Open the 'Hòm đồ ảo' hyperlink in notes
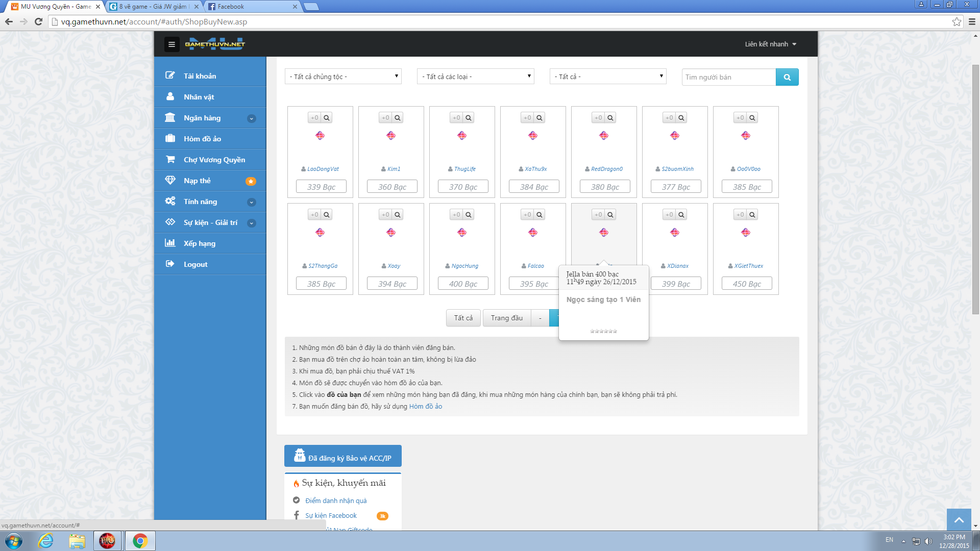980x551 pixels. [x=425, y=406]
